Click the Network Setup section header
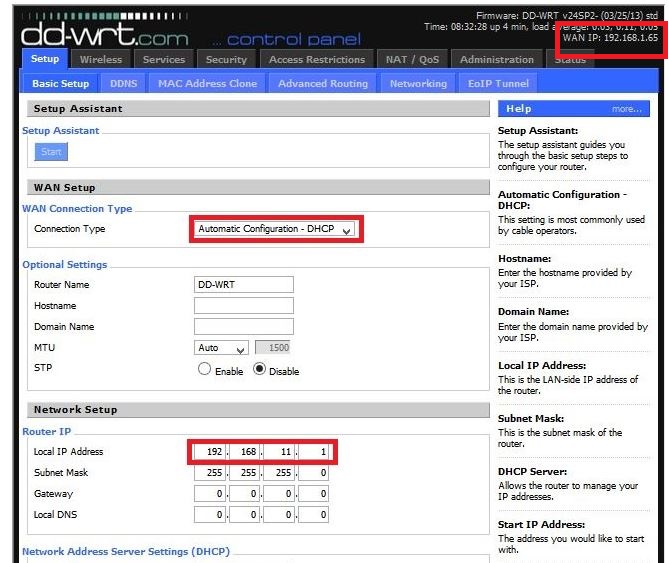The height and width of the screenshot is (563, 669). [258, 410]
